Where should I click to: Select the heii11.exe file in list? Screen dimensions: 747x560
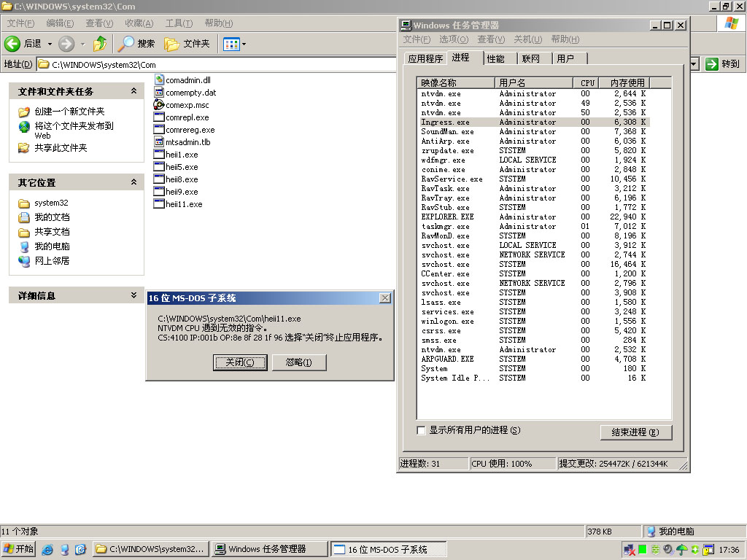click(183, 204)
